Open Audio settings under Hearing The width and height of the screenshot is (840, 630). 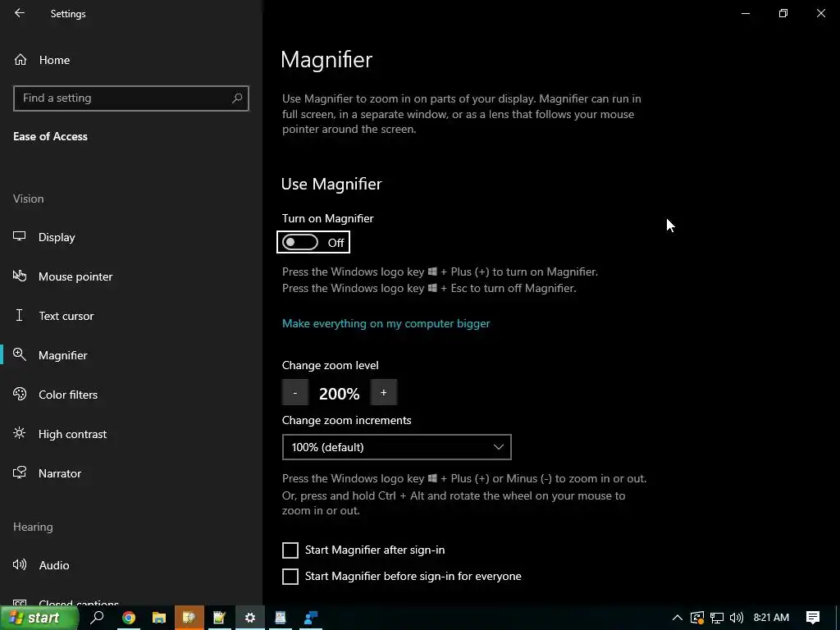pos(53,565)
